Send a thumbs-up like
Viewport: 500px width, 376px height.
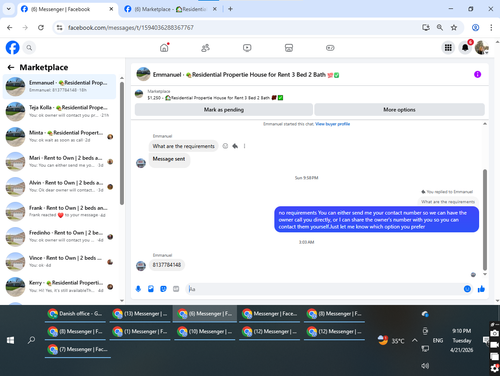481,289
